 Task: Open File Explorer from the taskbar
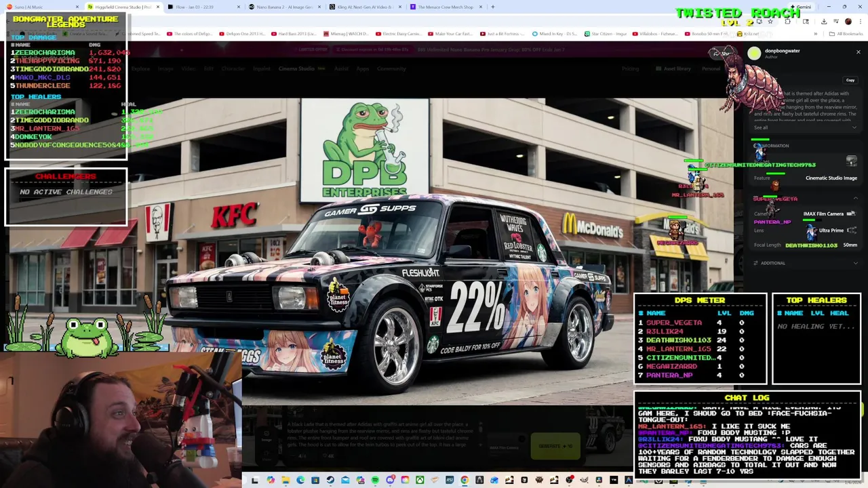(285, 481)
